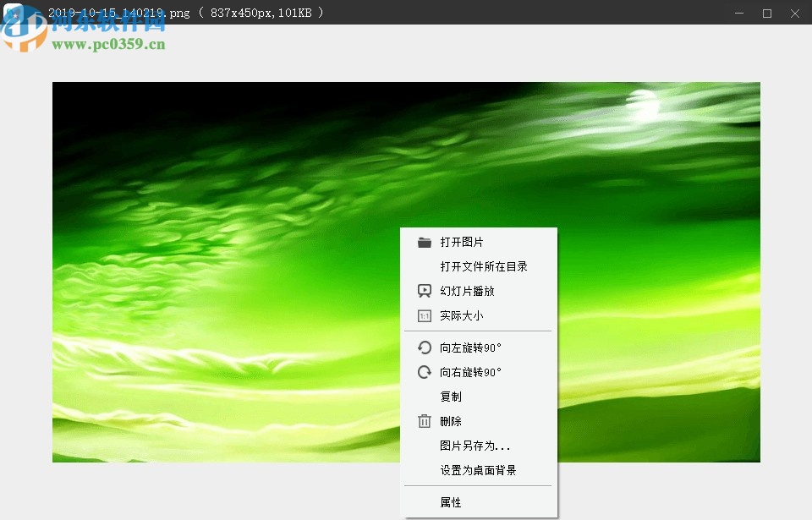The height and width of the screenshot is (520, 812).
Task: Copy the image using 复制
Action: pyautogui.click(x=451, y=396)
